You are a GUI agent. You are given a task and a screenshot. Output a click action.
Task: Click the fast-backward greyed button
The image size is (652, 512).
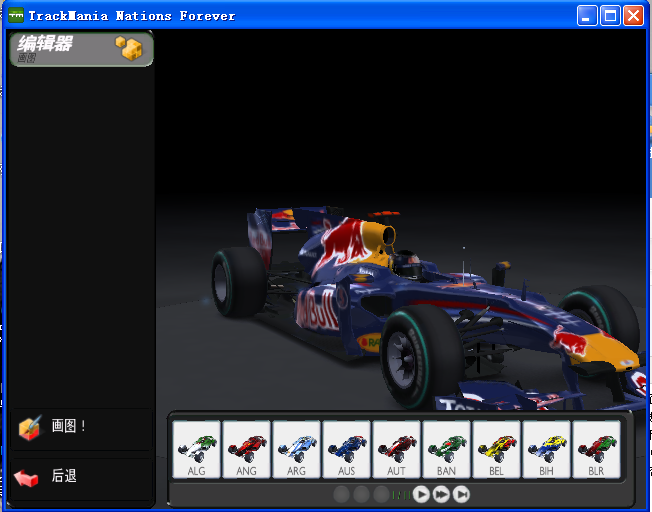tap(361, 495)
